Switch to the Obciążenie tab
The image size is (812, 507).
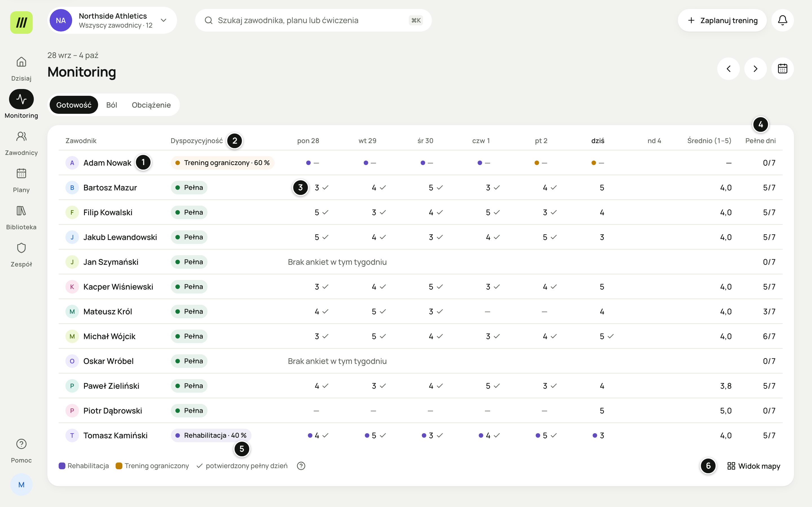pyautogui.click(x=151, y=105)
